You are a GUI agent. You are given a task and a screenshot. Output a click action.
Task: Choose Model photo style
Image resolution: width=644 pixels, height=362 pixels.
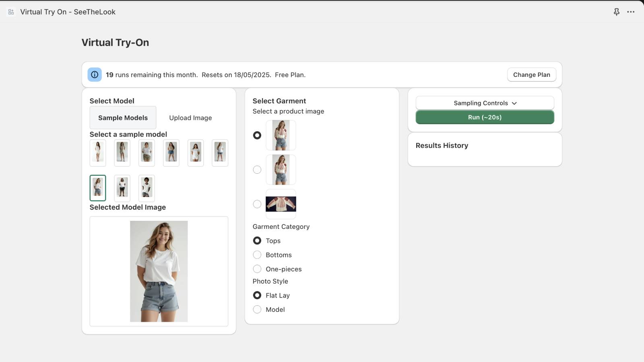click(257, 309)
